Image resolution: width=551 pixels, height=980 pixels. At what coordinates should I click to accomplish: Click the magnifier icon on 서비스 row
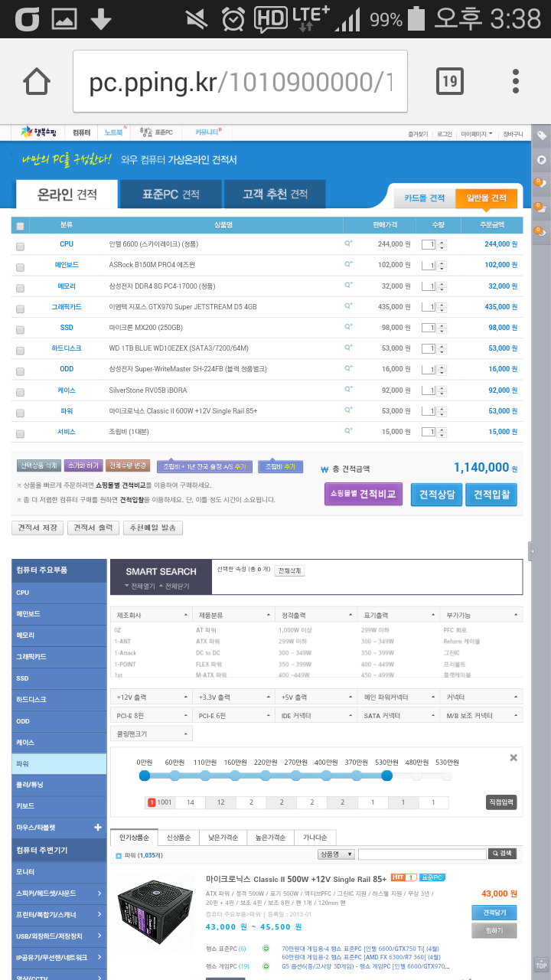349,431
